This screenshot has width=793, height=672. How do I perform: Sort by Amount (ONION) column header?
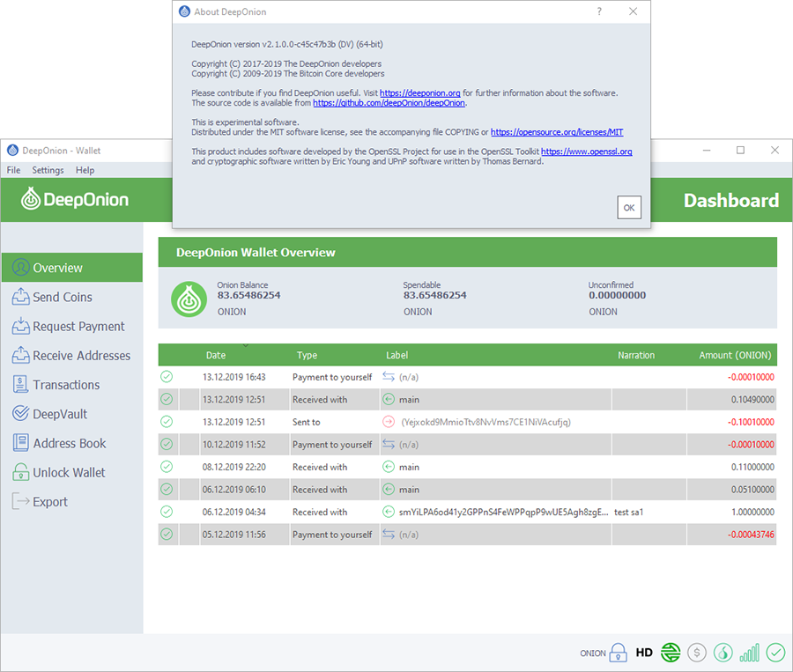pyautogui.click(x=736, y=355)
